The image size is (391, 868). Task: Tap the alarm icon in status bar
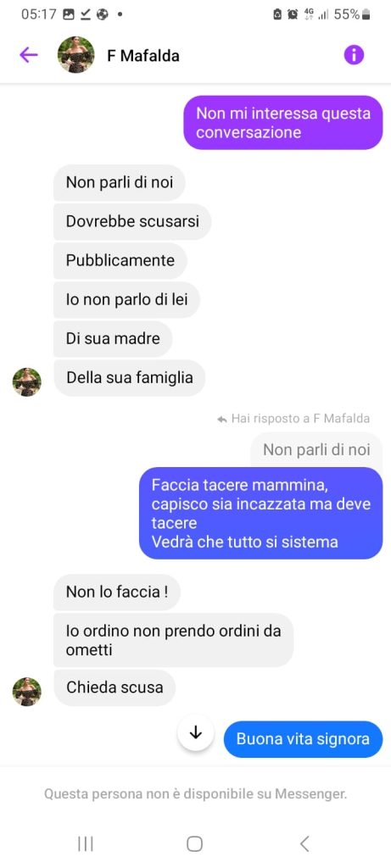pyautogui.click(x=293, y=14)
